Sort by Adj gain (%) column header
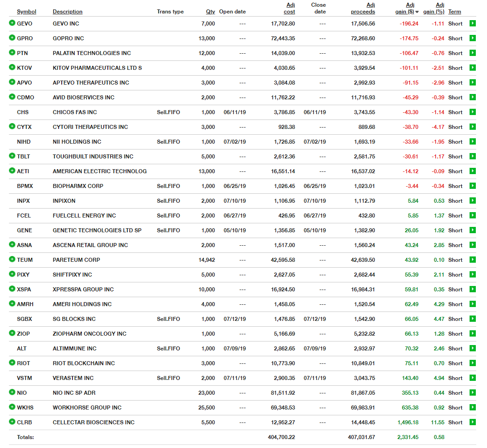Screen dimensions: 487x448 point(434,9)
